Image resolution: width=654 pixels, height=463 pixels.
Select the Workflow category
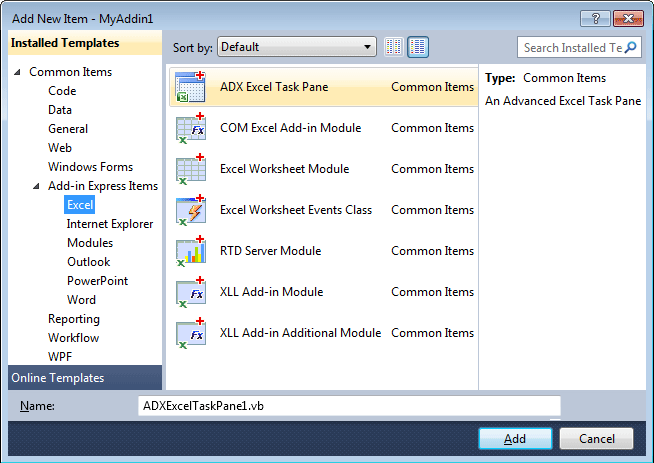tap(73, 338)
